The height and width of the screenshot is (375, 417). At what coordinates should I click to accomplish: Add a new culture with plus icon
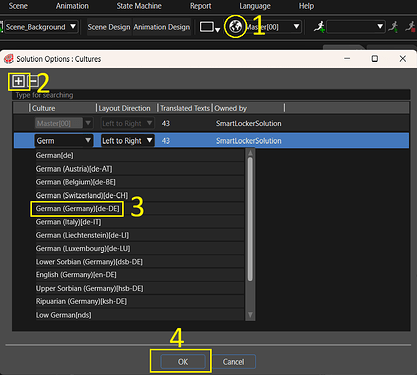coord(18,81)
